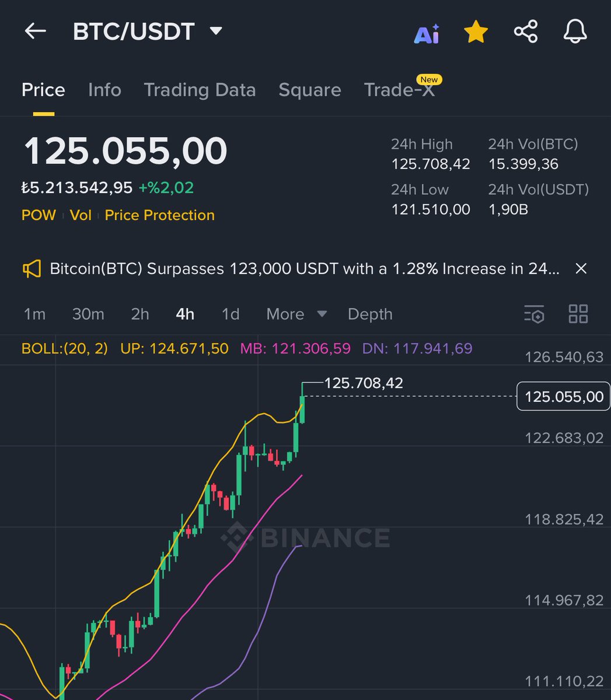Tap the Vol tag
This screenshot has height=700, width=611.
pyautogui.click(x=81, y=215)
